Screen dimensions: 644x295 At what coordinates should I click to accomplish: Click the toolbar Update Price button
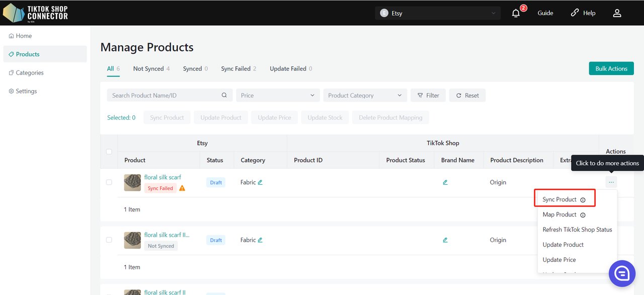click(275, 118)
